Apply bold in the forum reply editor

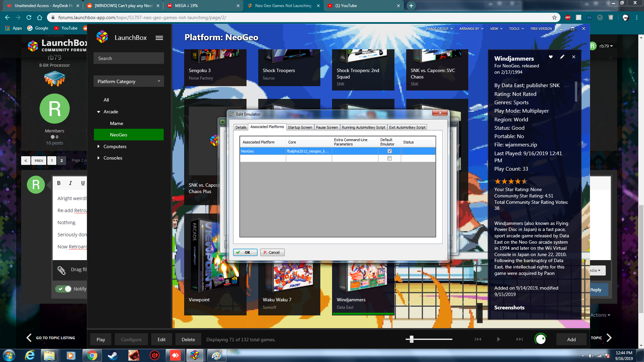click(59, 183)
